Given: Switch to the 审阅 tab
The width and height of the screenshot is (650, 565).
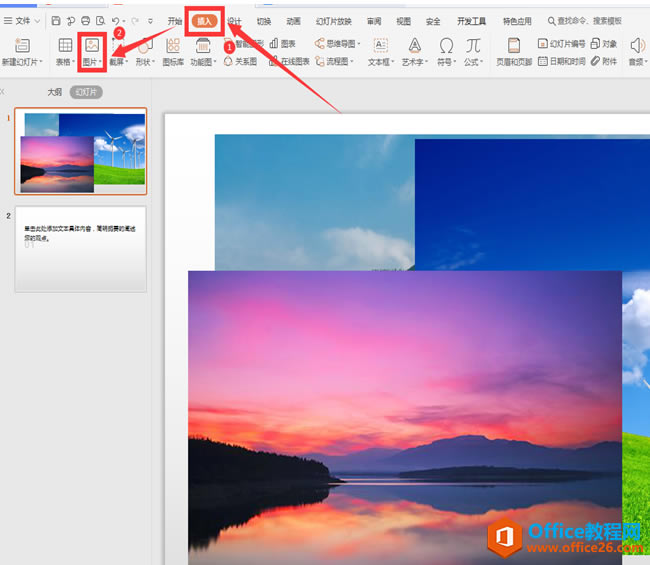Looking at the screenshot, I should [x=374, y=21].
